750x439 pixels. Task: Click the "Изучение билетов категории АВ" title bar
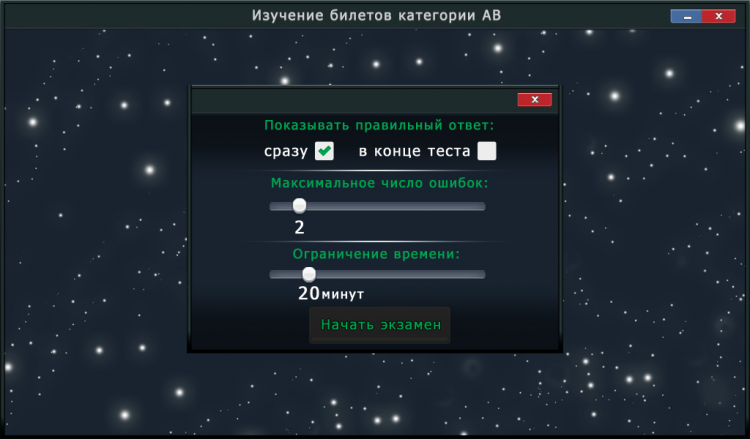376,15
